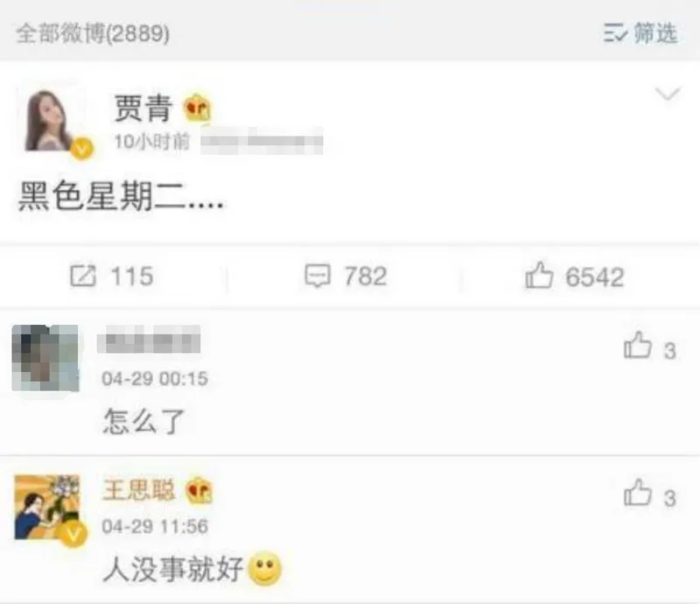Click the comment text 人没事就好
The height and width of the screenshot is (604, 700).
[172, 569]
